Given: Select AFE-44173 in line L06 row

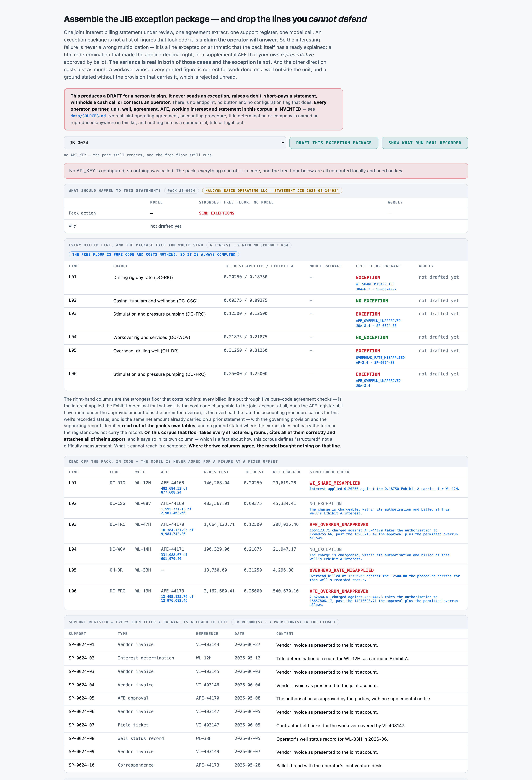Looking at the screenshot, I should point(172,591).
